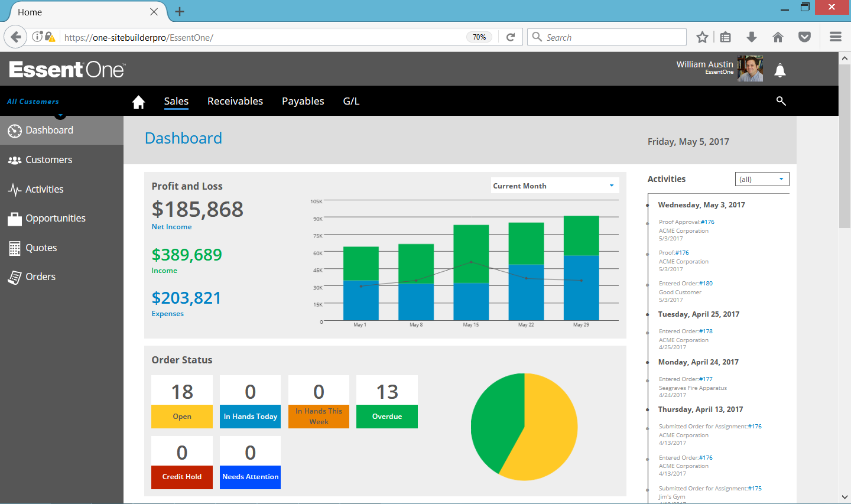Click the page vertical scrollbar thumb
The width and height of the screenshot is (851, 504).
click(845, 146)
